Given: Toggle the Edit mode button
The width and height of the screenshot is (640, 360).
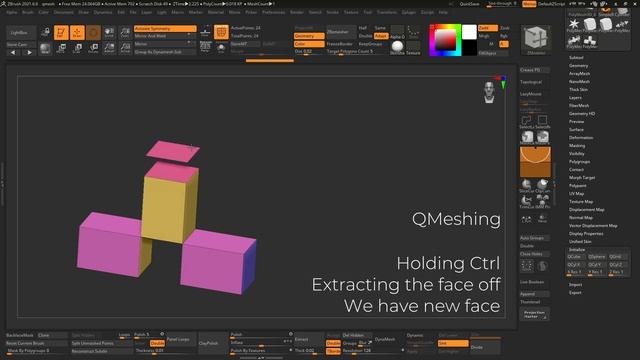Looking at the screenshot, I should click(61, 33).
